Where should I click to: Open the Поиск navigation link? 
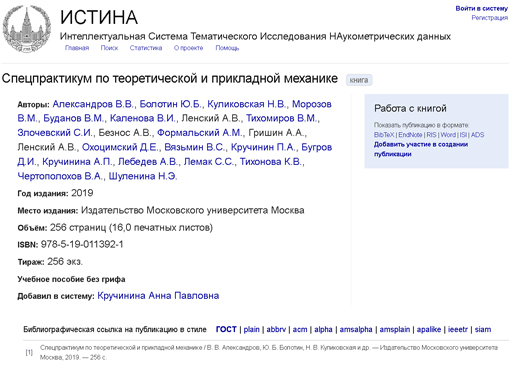click(109, 48)
